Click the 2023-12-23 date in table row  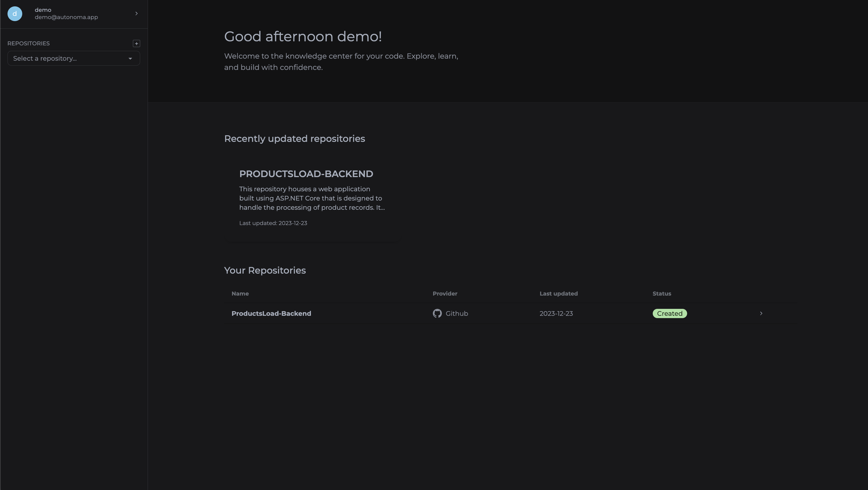pos(556,313)
